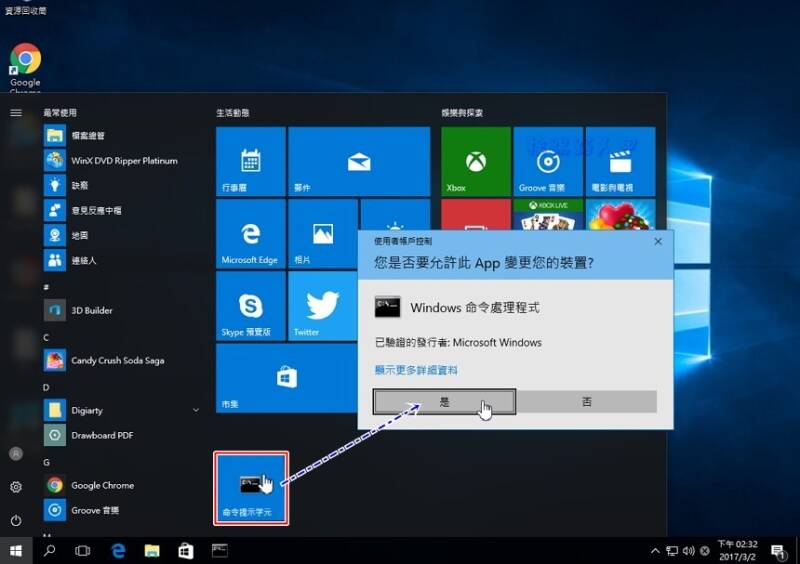
Task: Expand the Start menu hamburger button
Action: click(16, 113)
